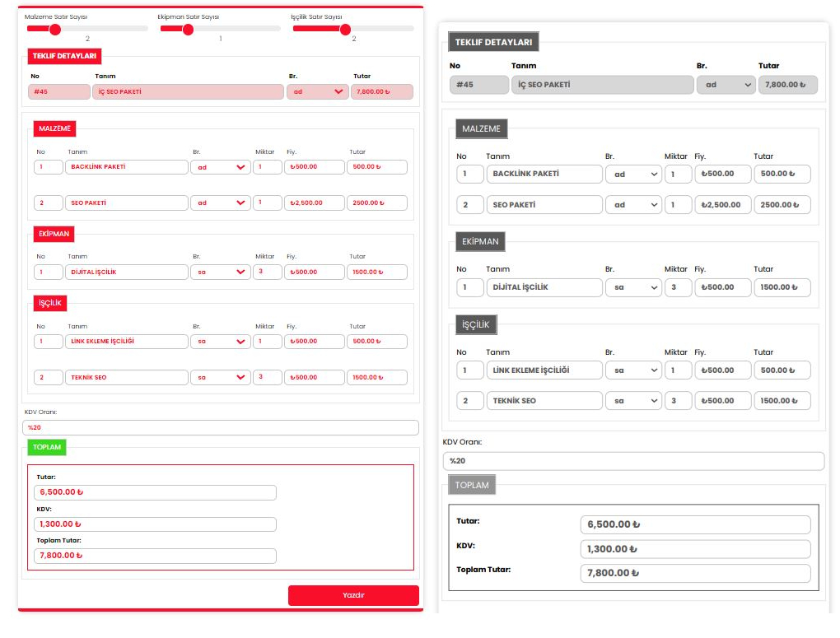Open gray preview TEKNİK SEO unit dropdown
Viewport: 840px width, 638px height.
[x=634, y=401]
